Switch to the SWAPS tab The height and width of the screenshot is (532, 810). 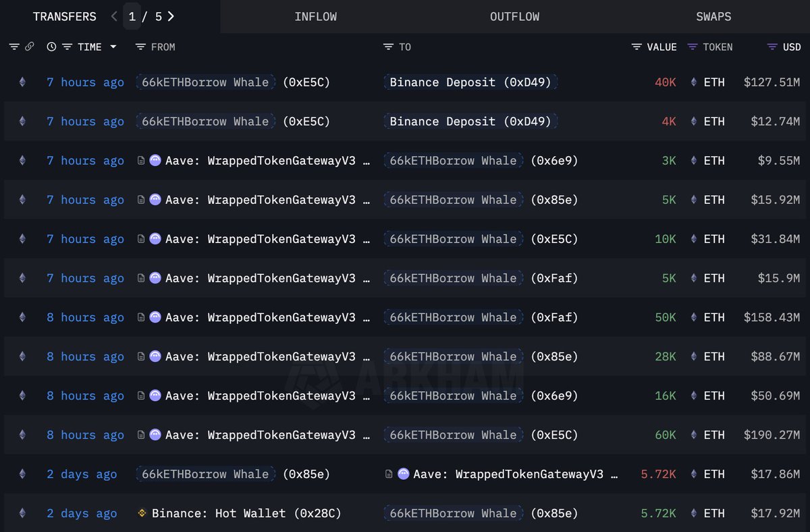click(x=713, y=17)
